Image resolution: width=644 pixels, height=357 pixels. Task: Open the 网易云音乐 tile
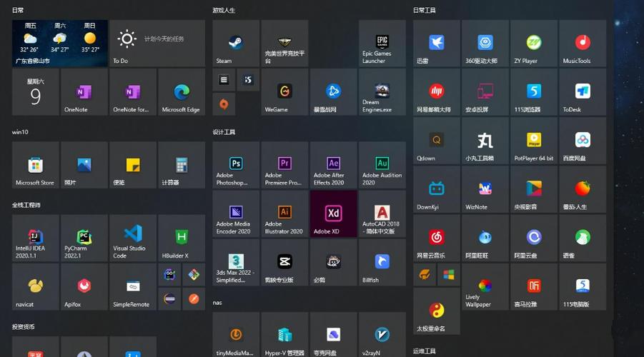point(436,238)
